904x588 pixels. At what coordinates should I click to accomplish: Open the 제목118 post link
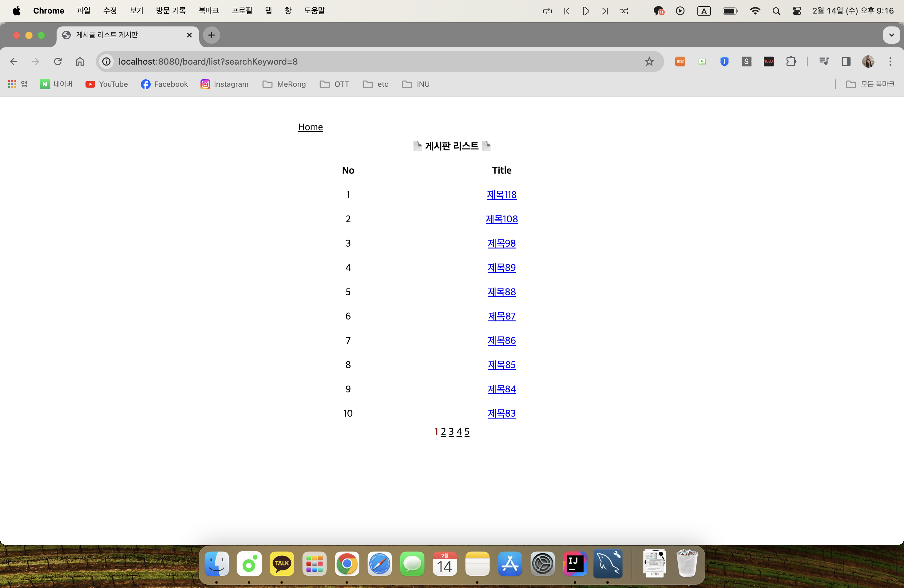click(502, 194)
